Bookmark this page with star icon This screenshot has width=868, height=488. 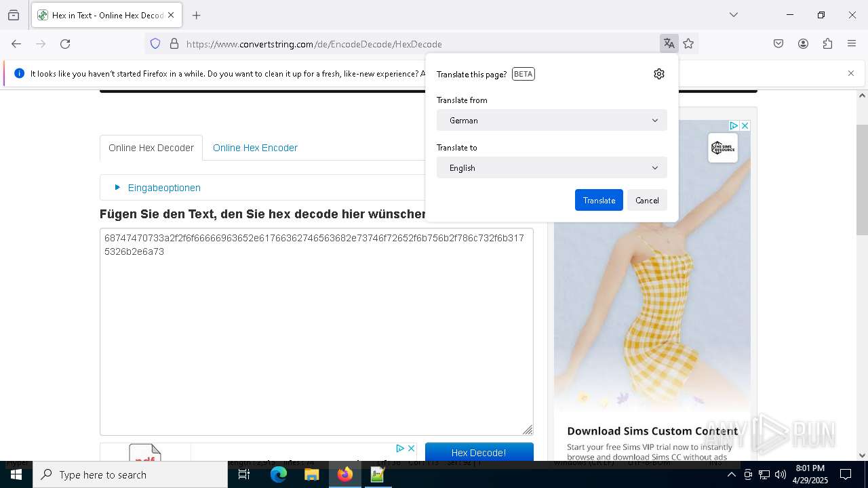click(x=688, y=44)
